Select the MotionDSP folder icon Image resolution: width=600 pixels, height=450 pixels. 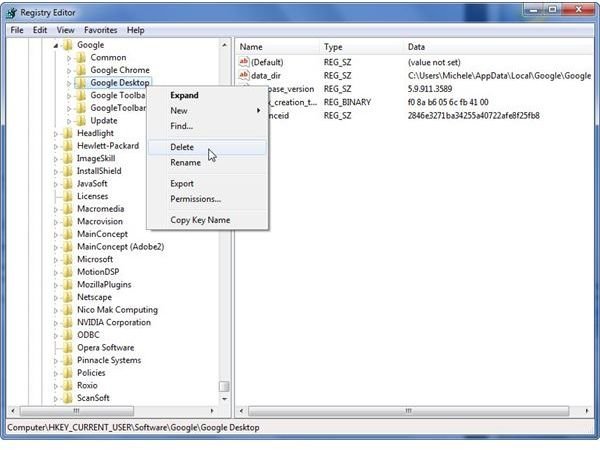68,272
